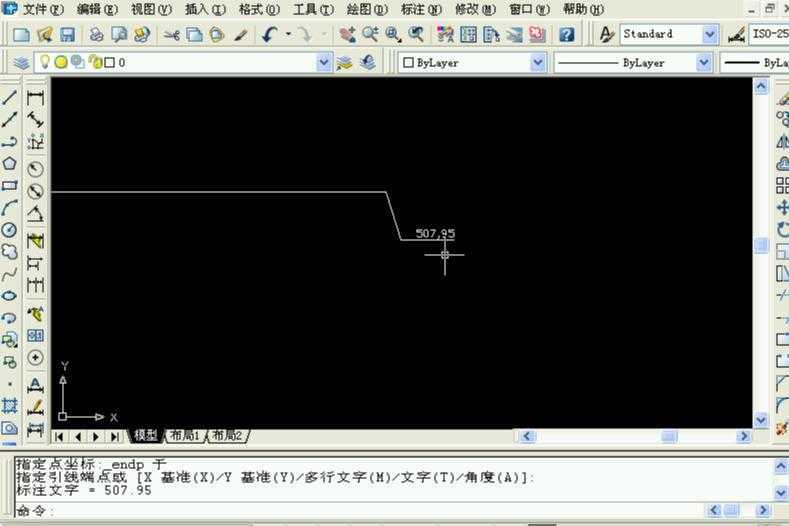Open the Layer Properties Manager icon
The width and height of the screenshot is (789, 526).
coord(21,62)
